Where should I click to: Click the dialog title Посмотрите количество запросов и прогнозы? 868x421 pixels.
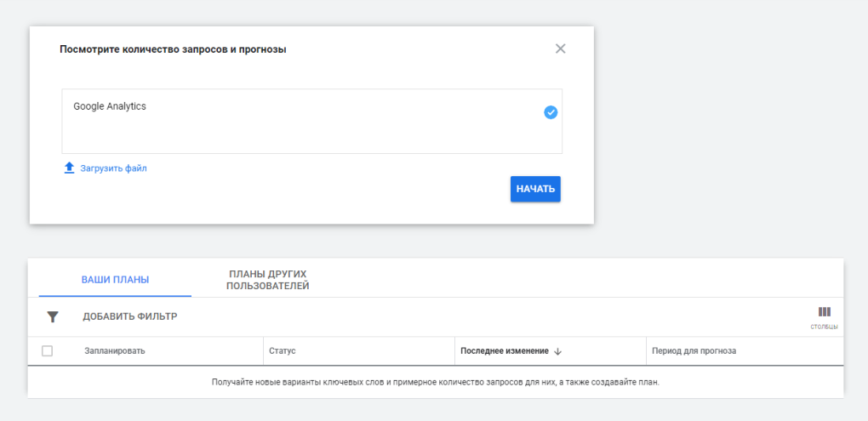coord(173,49)
